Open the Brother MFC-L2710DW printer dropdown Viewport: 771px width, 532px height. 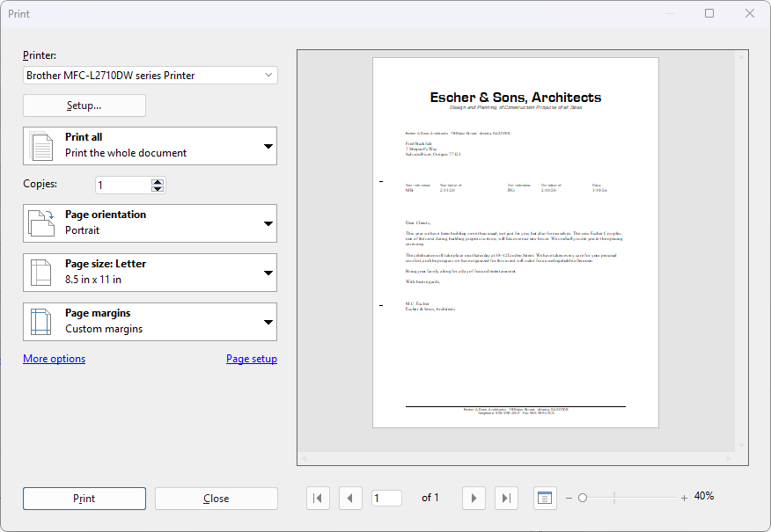coord(150,75)
